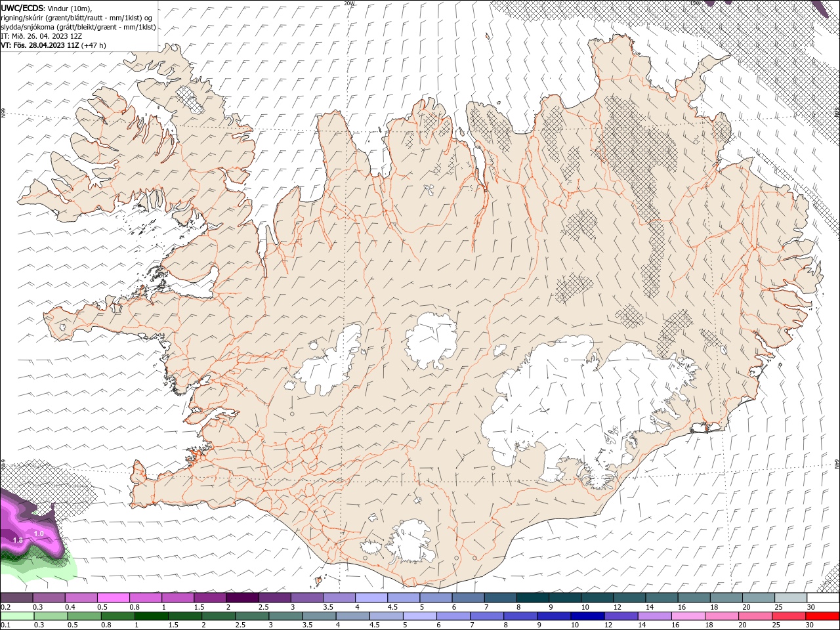The image size is (840, 630).
Task: Select the palest green 0.1 swatch in lower legend
Action: [16, 617]
